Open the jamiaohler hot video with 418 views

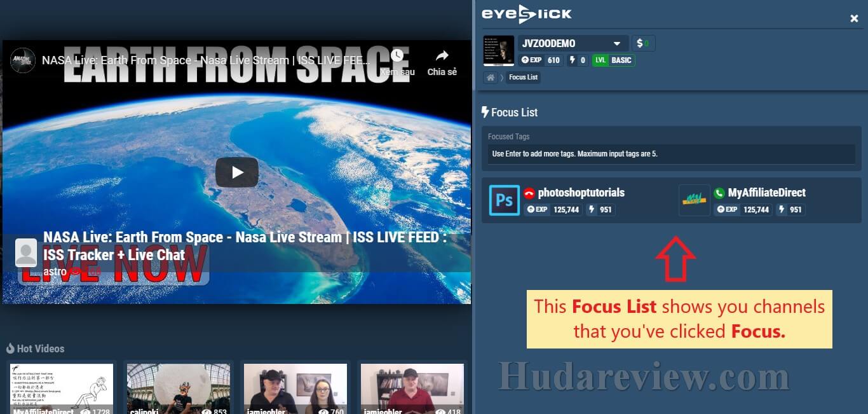(412, 389)
